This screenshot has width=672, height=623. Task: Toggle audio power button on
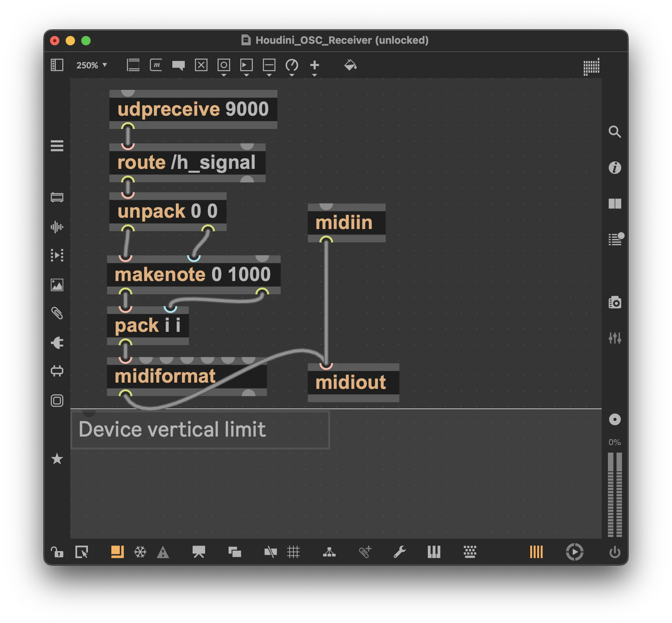[x=615, y=552]
